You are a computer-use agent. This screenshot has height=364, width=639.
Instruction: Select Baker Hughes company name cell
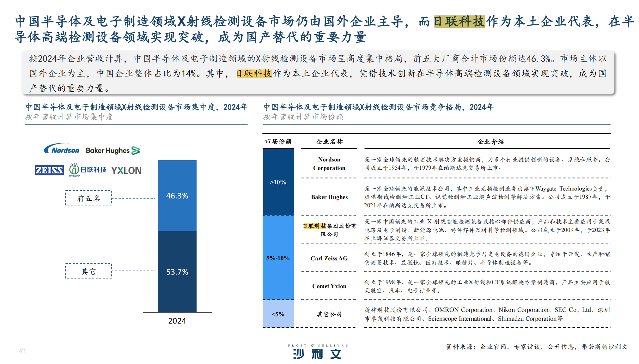tap(329, 197)
